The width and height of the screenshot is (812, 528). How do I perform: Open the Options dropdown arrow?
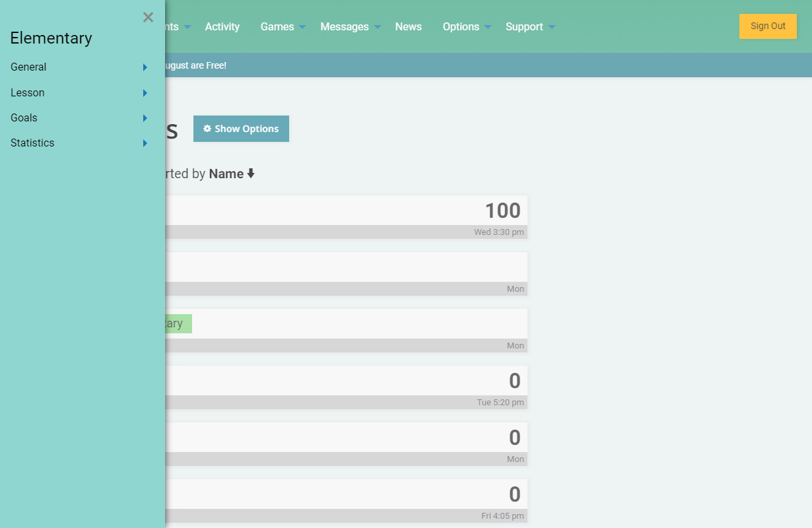(488, 27)
